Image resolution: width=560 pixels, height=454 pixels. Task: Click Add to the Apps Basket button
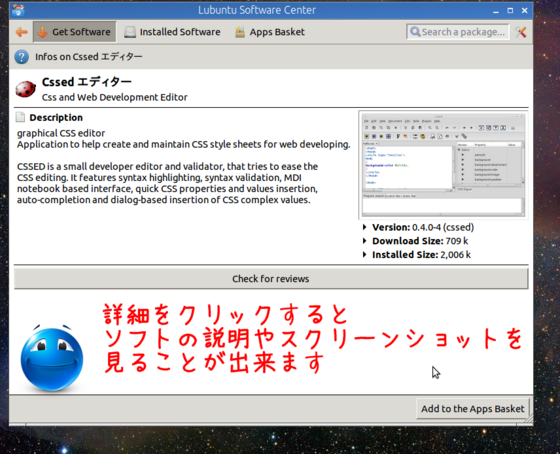pyautogui.click(x=472, y=409)
